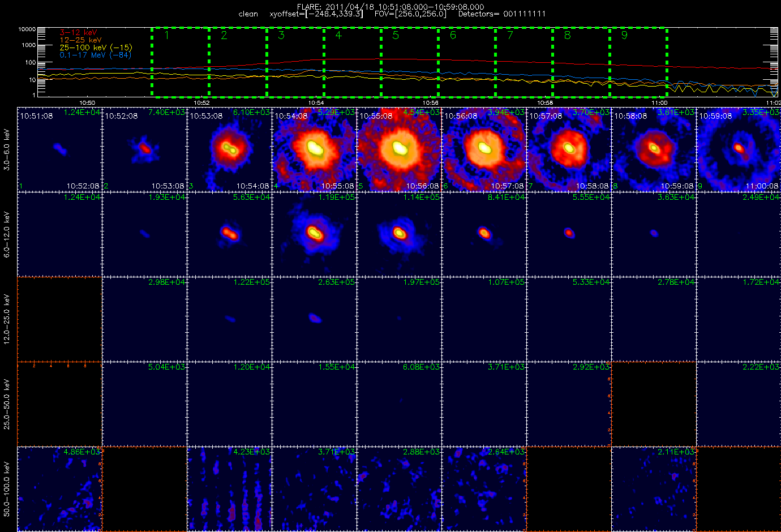781x532 pixels.
Task: Select time interval 8 on the light curve
Action: click(x=581, y=62)
